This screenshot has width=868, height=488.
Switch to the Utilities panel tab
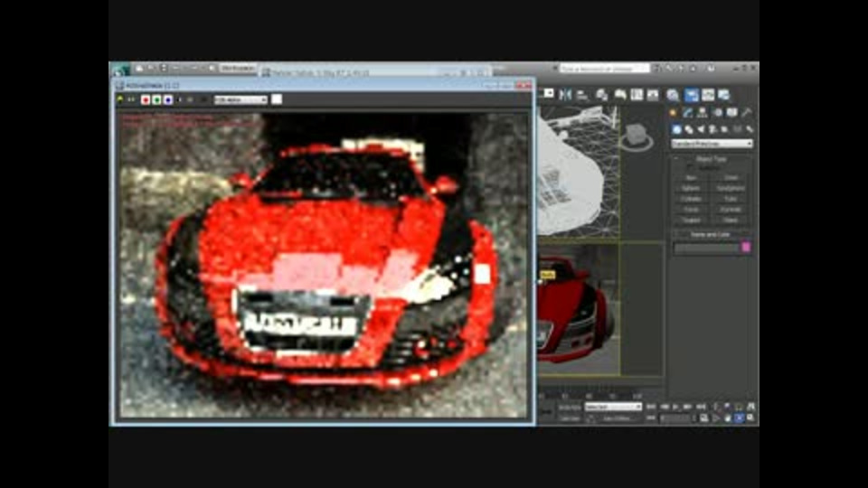click(747, 112)
